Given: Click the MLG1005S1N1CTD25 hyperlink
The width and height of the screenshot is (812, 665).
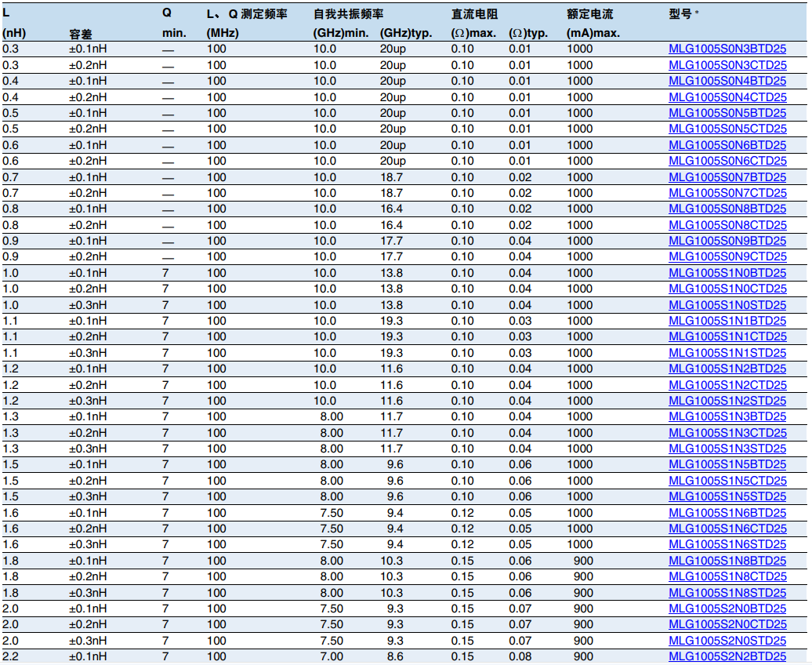Looking at the screenshot, I should [727, 336].
